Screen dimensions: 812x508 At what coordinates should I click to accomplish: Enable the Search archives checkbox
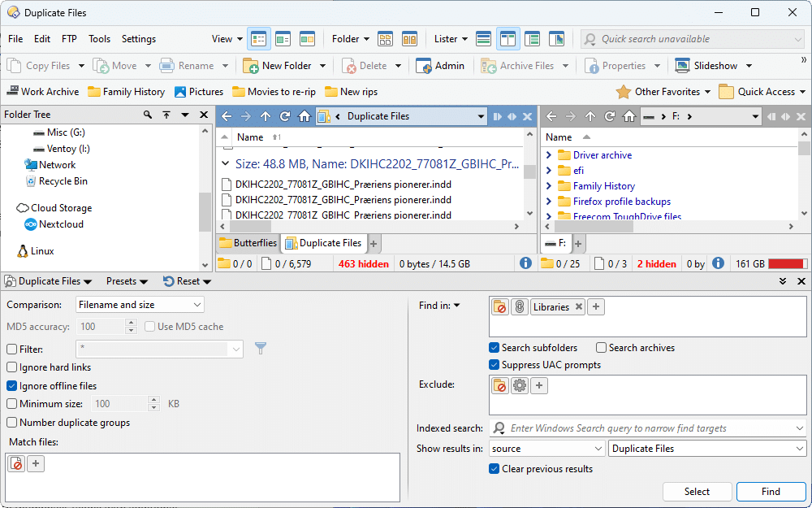[600, 347]
